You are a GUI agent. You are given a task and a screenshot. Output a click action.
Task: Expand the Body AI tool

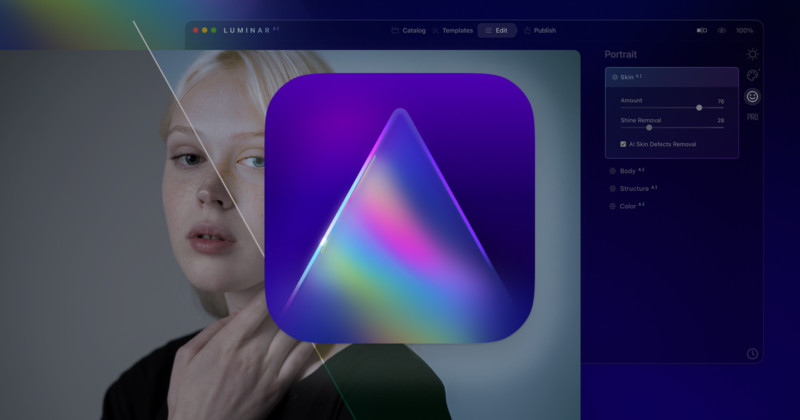coord(627,171)
